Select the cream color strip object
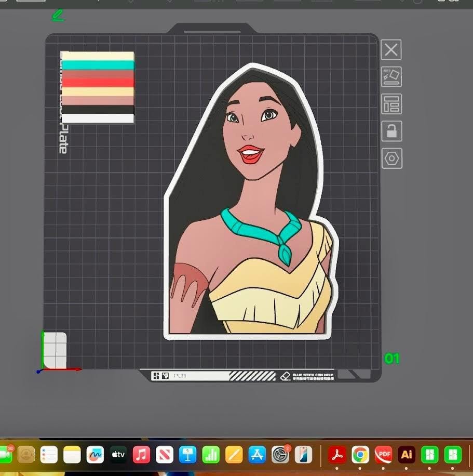473x476 pixels. point(98,56)
